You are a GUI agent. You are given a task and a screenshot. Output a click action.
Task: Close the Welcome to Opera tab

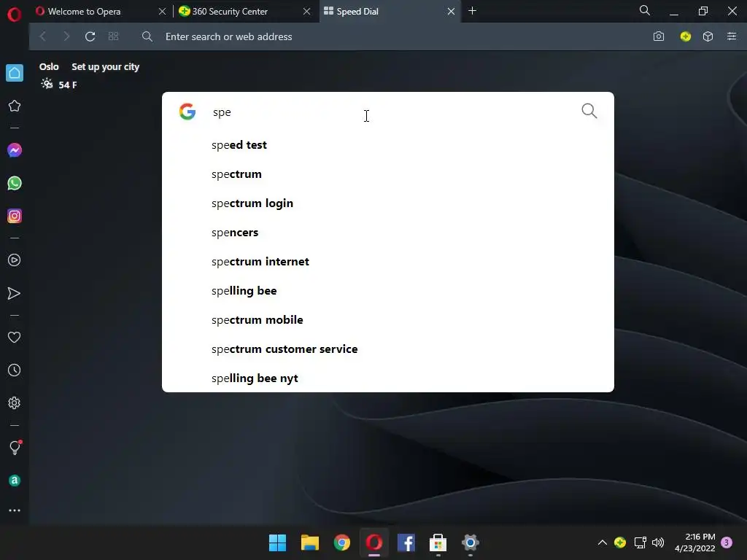tap(162, 11)
